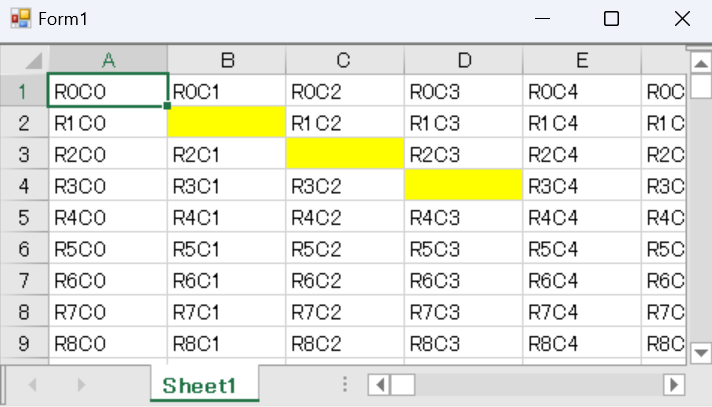Select row 5 header

(x=25, y=217)
